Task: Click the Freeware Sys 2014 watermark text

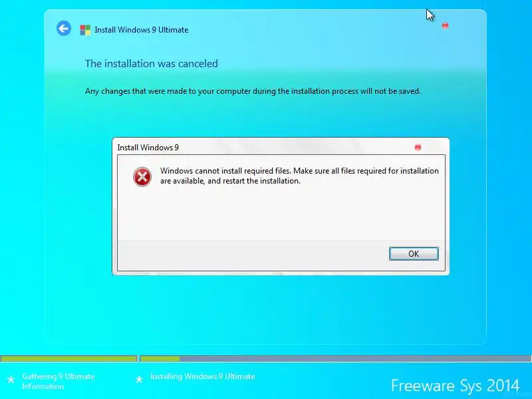Action: coord(455,386)
